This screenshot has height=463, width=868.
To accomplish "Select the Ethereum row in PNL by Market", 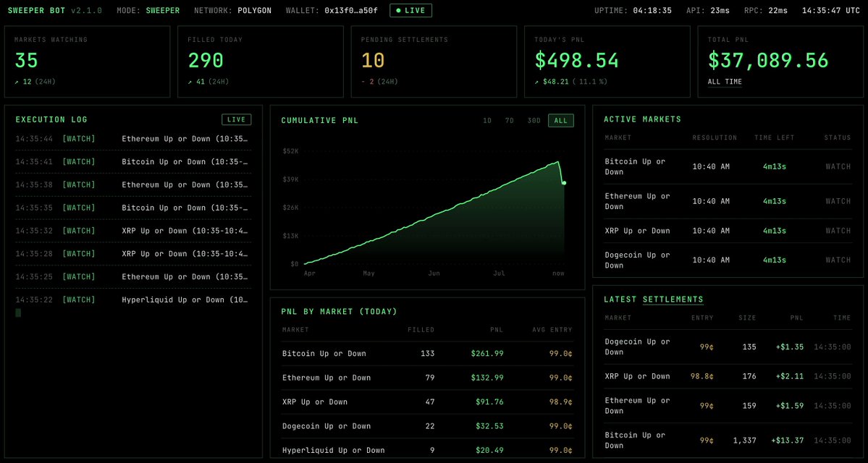I will coord(427,378).
